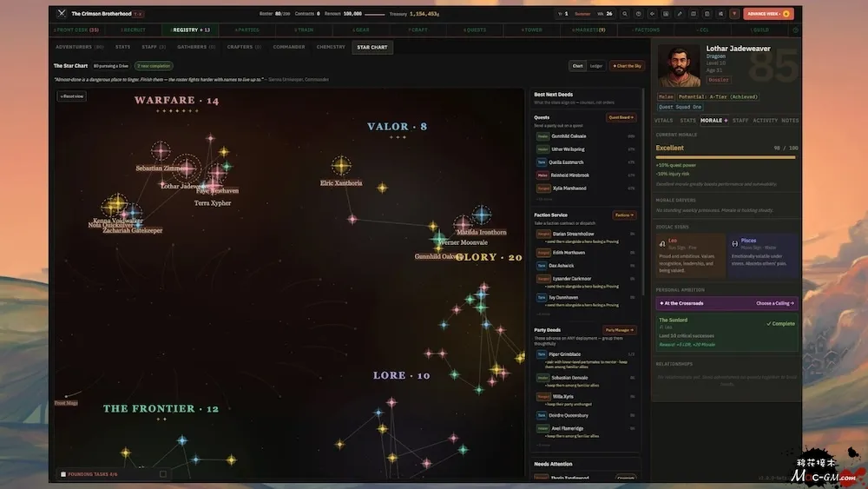Screen dimensions: 868x489
Task: Click the Leo zodiac sign icon
Action: tap(662, 244)
